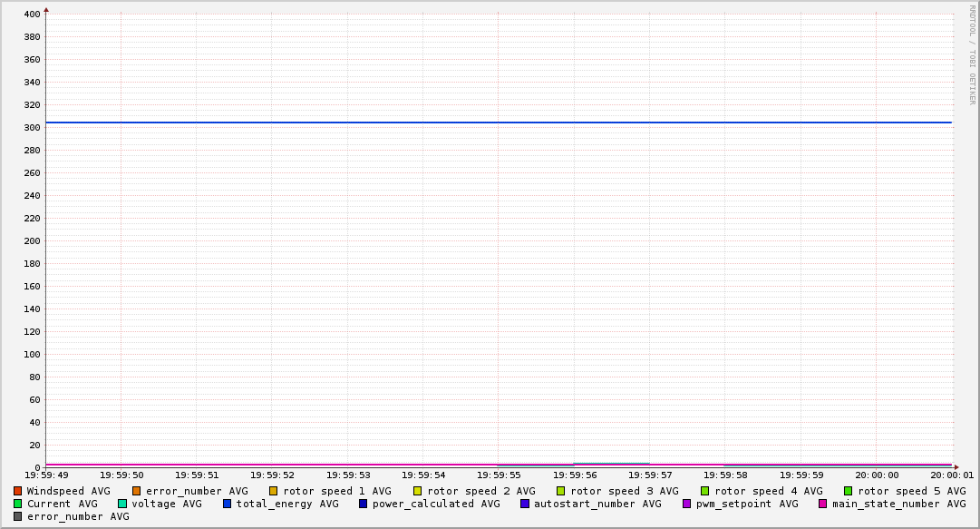Image resolution: width=980 pixels, height=529 pixels.
Task: Click the blue total_energy AVG swatch
Action: (x=228, y=504)
